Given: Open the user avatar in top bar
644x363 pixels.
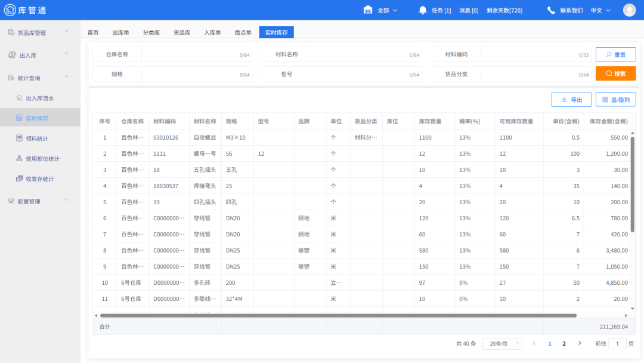Looking at the screenshot, I should [x=629, y=10].
